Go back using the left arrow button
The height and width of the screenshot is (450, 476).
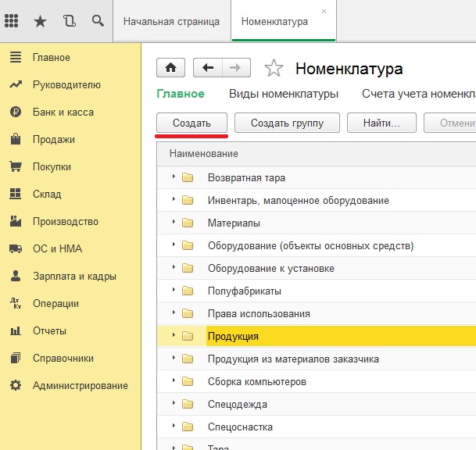(208, 68)
